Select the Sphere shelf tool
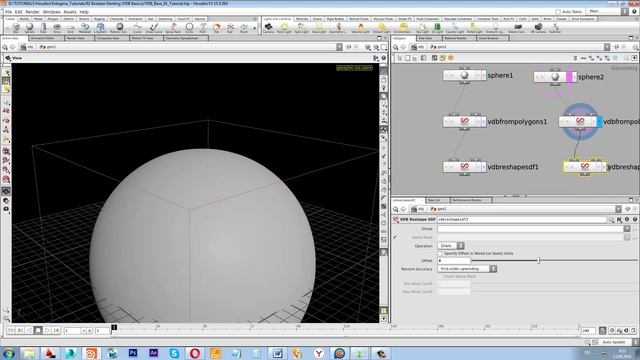640x360 pixels. coord(29,28)
